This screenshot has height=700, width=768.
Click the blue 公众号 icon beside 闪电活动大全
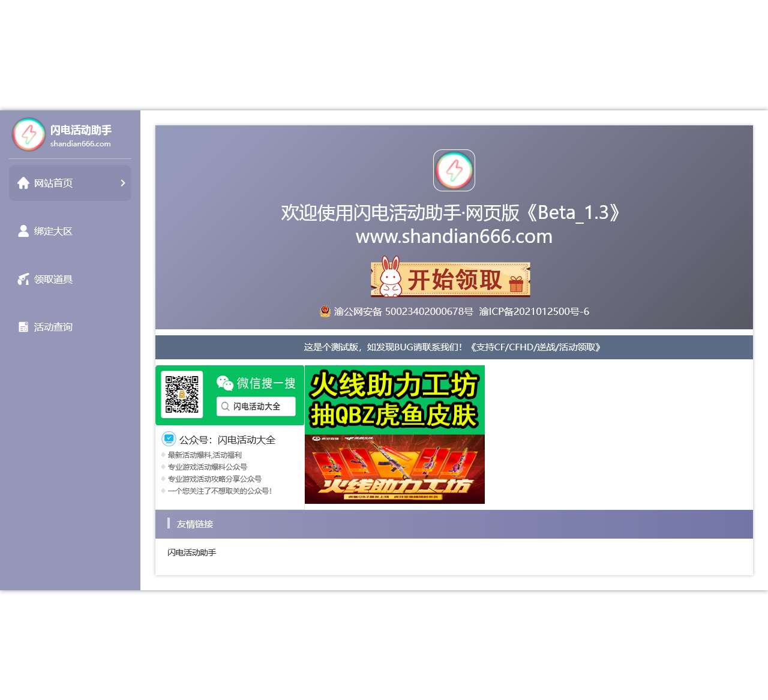coord(169,439)
